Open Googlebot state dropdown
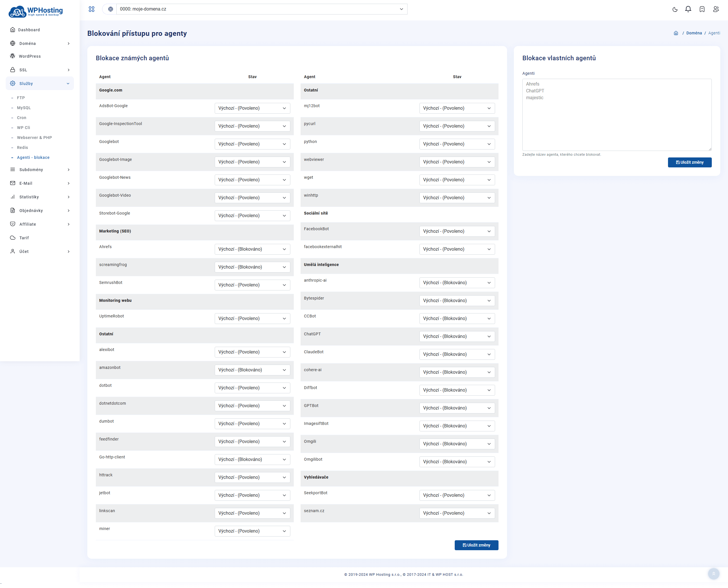 coord(252,144)
